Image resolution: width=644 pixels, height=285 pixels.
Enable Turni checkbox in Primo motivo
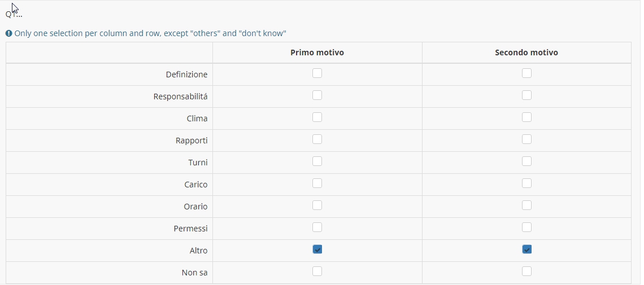click(x=317, y=161)
